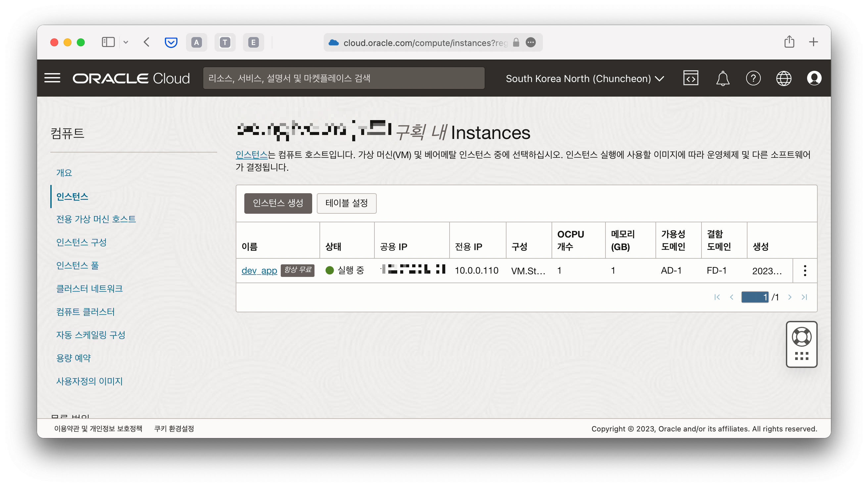The width and height of the screenshot is (868, 487).
Task: Open the dev_app instance link
Action: tap(259, 270)
